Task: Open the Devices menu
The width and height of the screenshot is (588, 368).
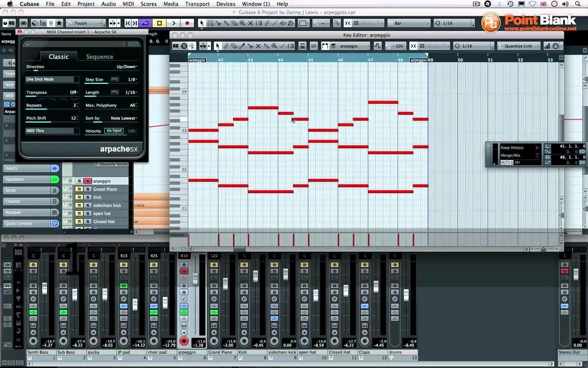Action: click(x=226, y=4)
